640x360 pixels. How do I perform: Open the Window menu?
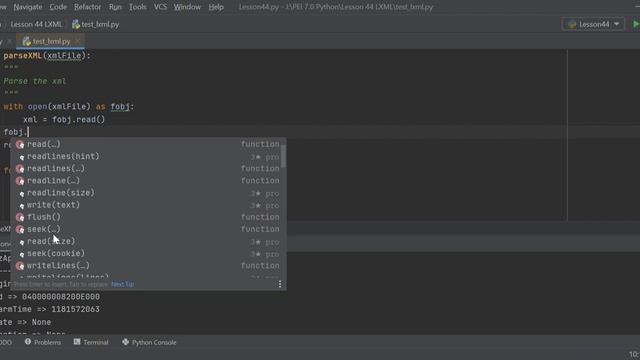(x=187, y=7)
